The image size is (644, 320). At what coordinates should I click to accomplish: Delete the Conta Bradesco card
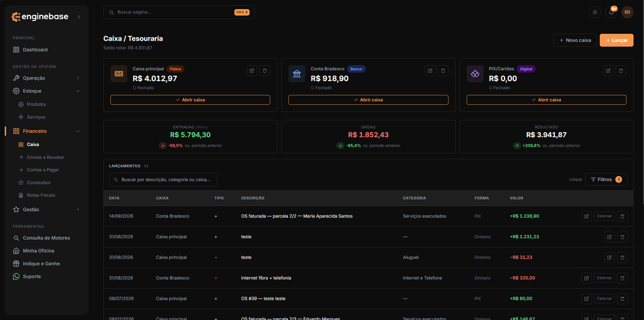point(443,71)
